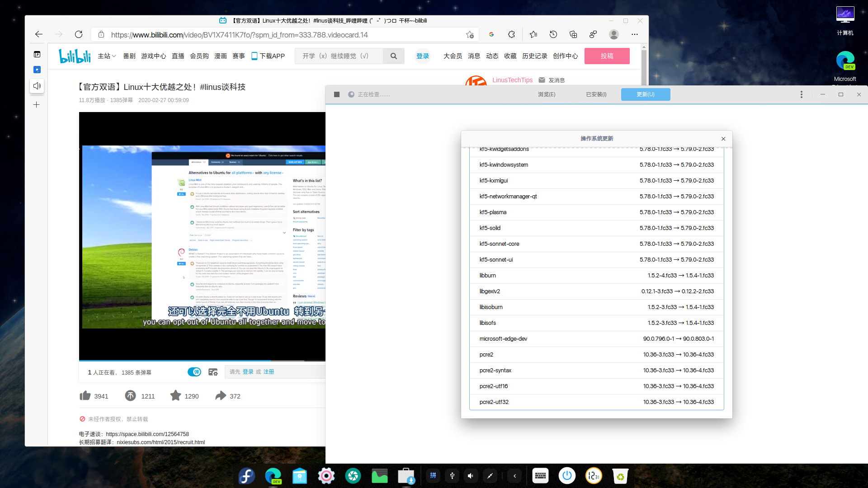Open the LinusTechTips uploader link
The image size is (868, 488).
(x=512, y=80)
